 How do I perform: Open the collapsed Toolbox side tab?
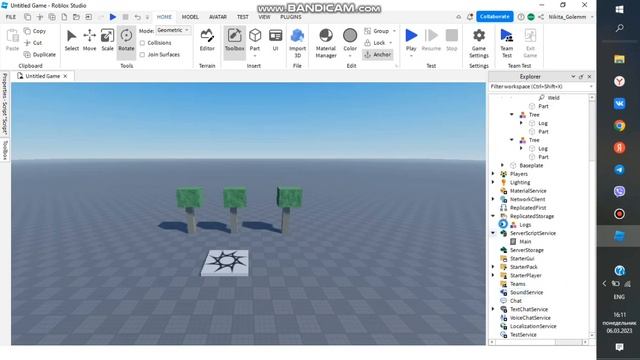point(5,150)
